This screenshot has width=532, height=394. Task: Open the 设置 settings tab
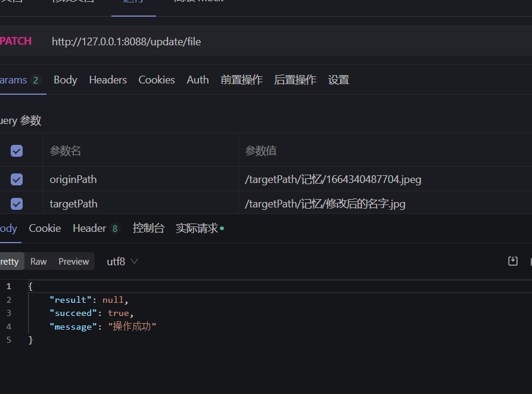click(338, 79)
